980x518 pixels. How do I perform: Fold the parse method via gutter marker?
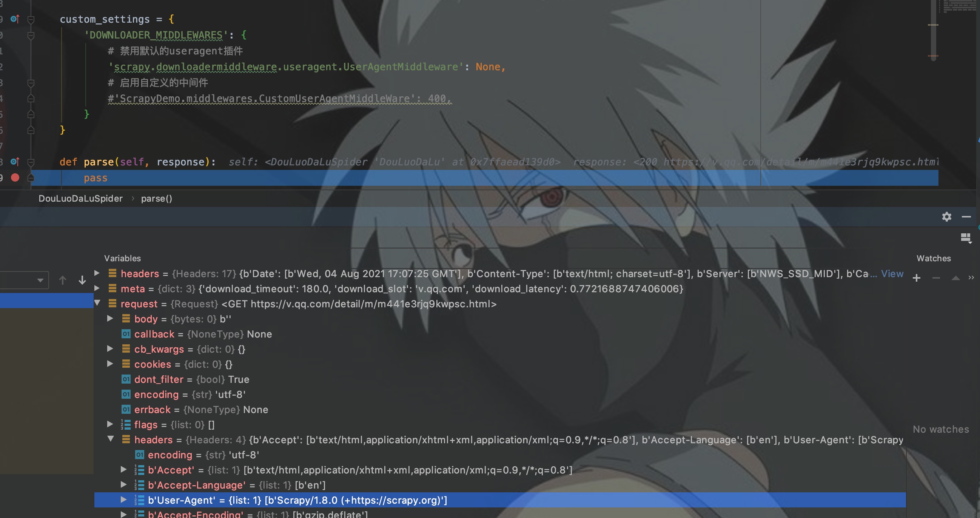[31, 162]
